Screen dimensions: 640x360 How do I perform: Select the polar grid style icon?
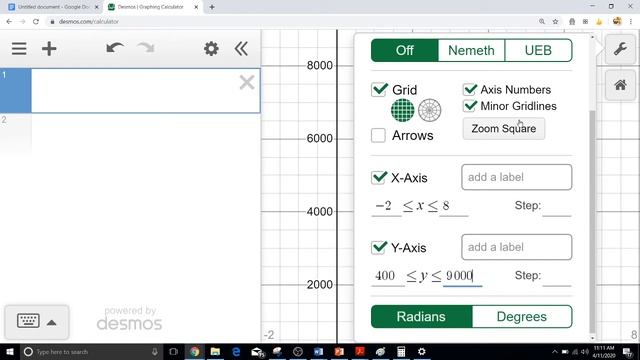[x=430, y=110]
